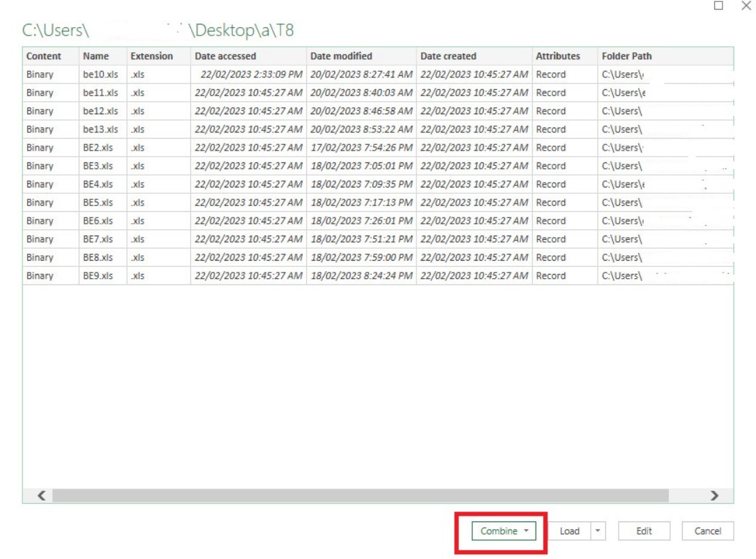Select the BE2.xls file name cell
756x559 pixels.
pyautogui.click(x=103, y=148)
